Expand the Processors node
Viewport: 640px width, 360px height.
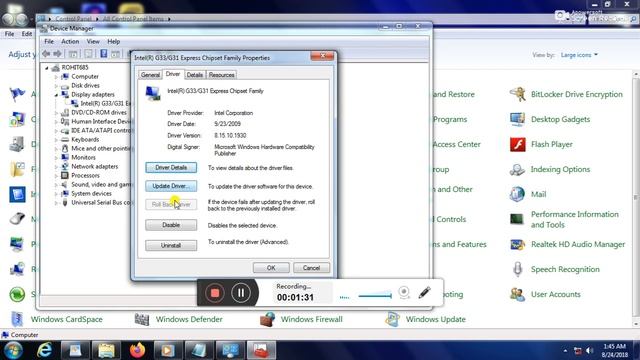coord(56,176)
